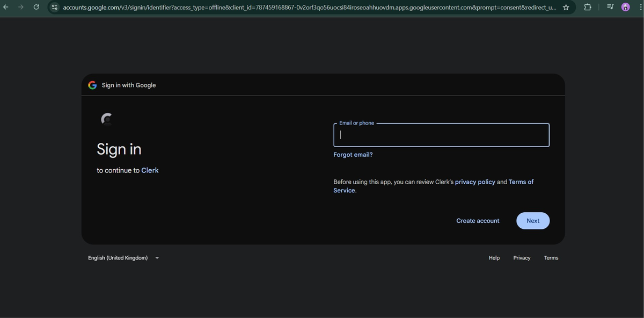Click the Google G logo

coord(92,85)
